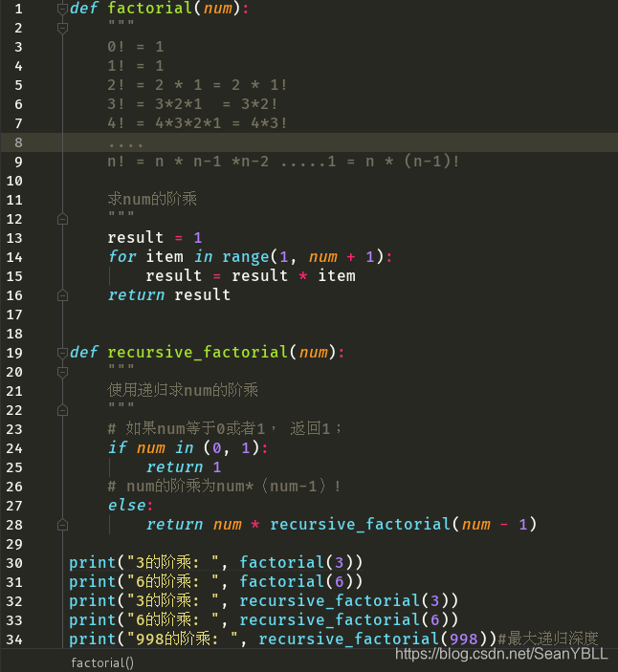
Task: Click the text '0! = 1' in the docstring
Action: coord(136,47)
